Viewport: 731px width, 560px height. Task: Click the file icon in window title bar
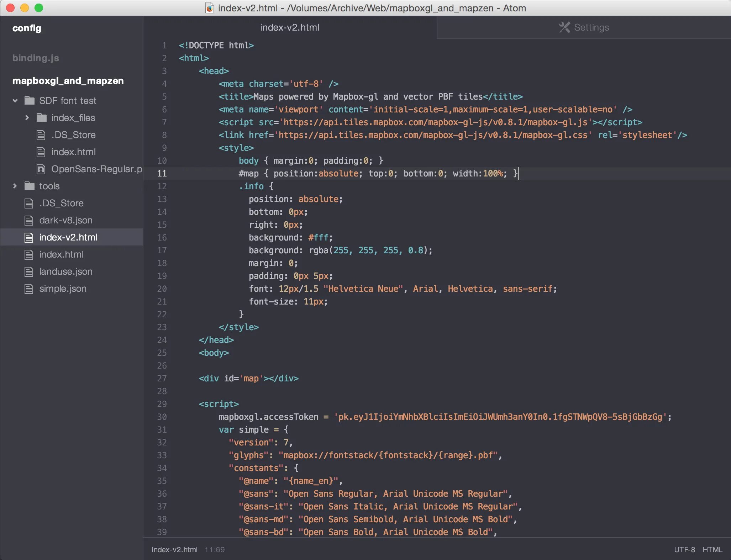coord(210,8)
